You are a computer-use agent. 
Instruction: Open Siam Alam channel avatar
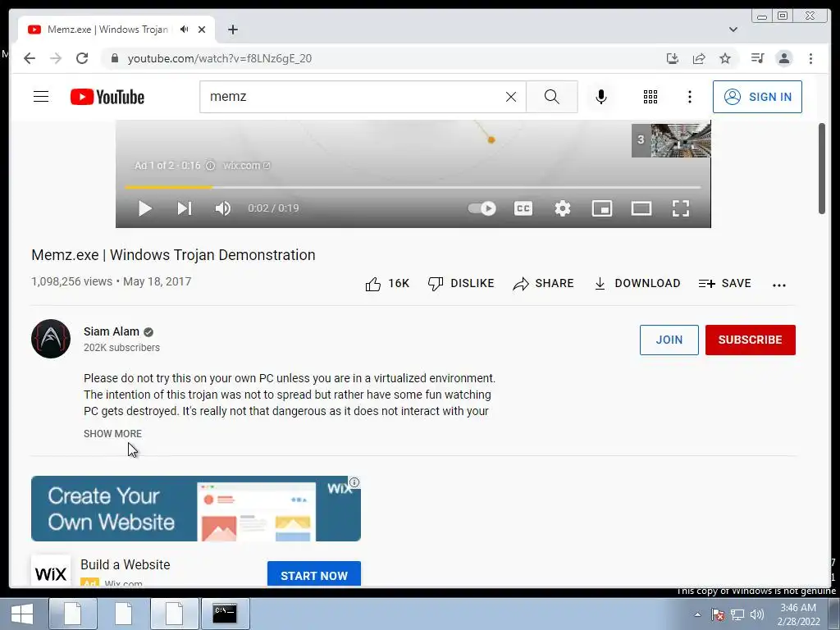tap(51, 339)
